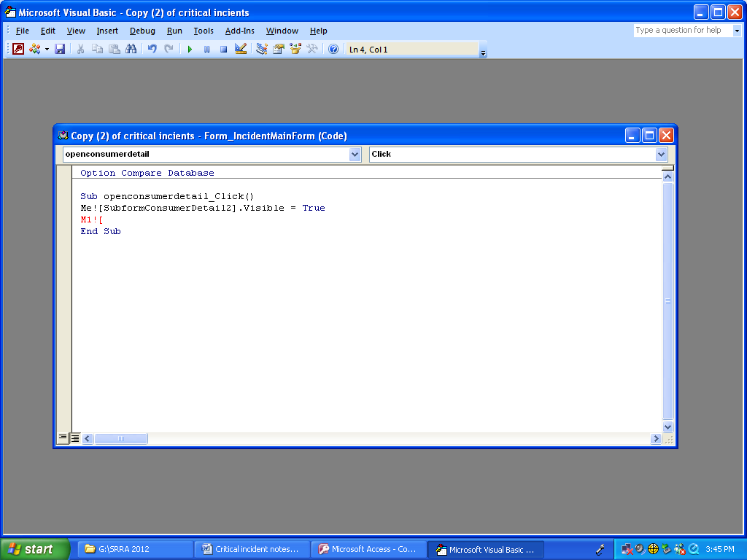Click the Break pause button

[x=206, y=49]
